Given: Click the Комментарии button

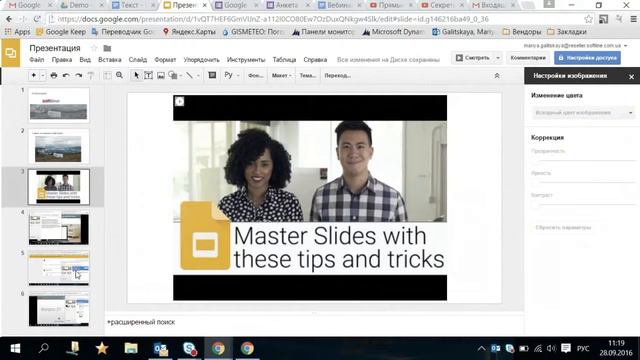Looking at the screenshot, I should click(x=528, y=58).
